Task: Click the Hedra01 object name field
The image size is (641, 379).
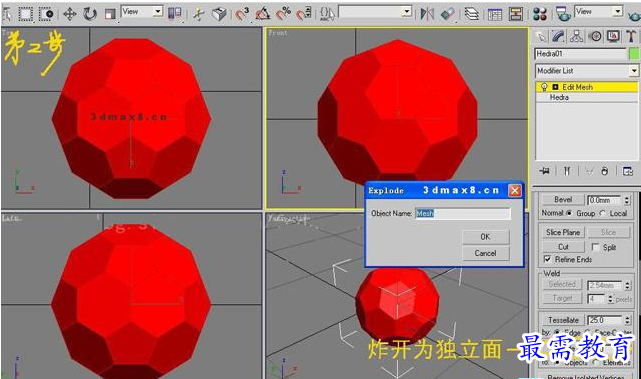Action: [580, 54]
